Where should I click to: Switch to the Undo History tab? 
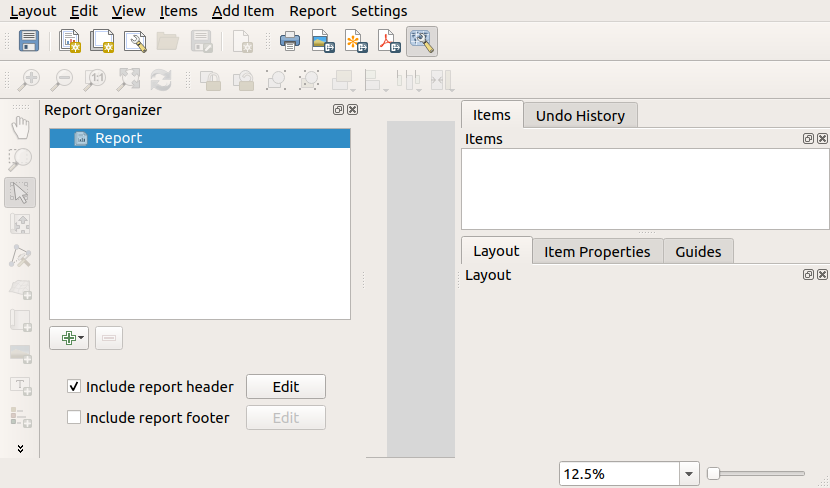click(x=580, y=115)
